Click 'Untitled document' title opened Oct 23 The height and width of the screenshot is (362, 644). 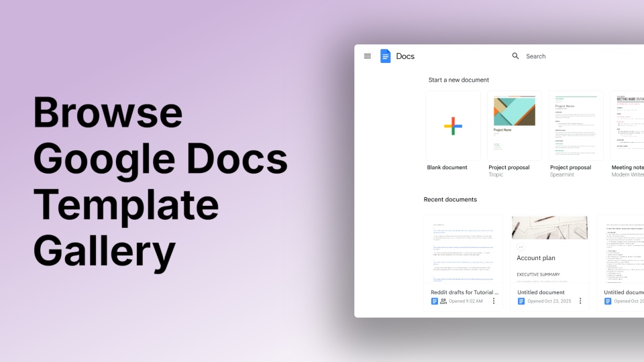point(541,292)
